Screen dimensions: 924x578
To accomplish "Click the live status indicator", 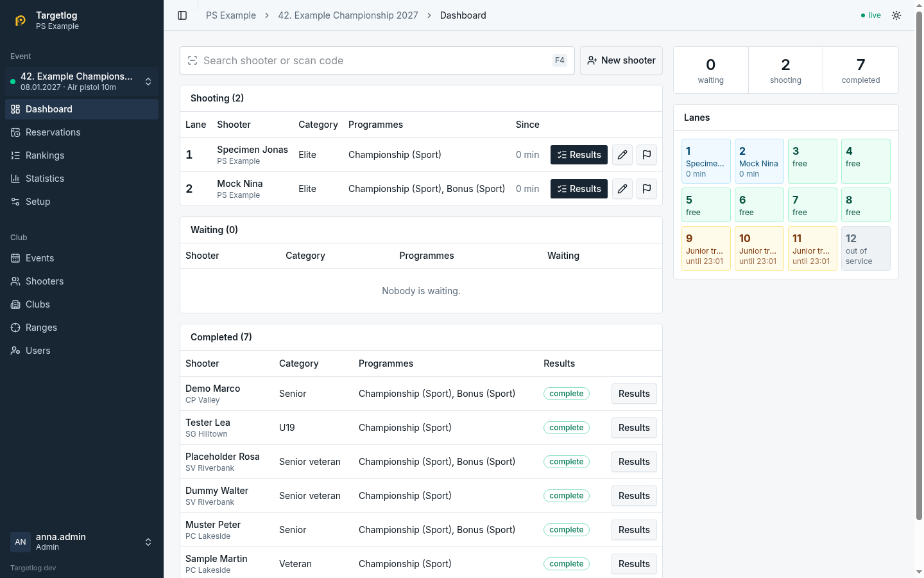I will click(871, 15).
